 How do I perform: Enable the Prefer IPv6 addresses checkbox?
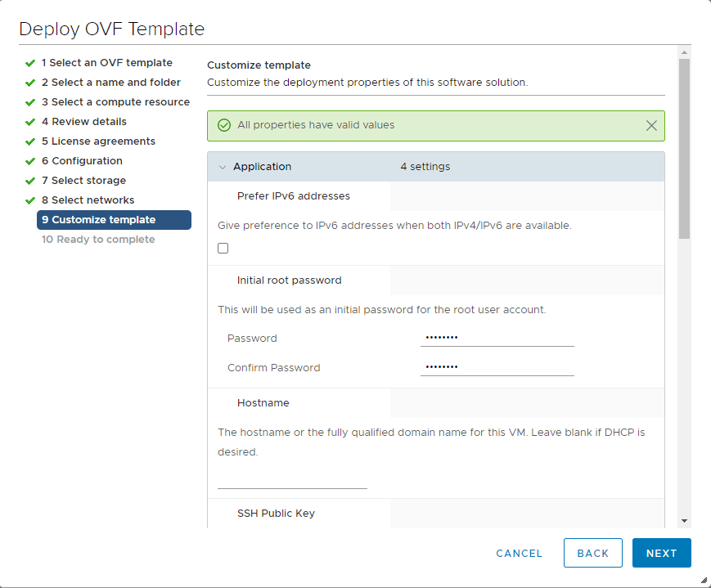(223, 249)
